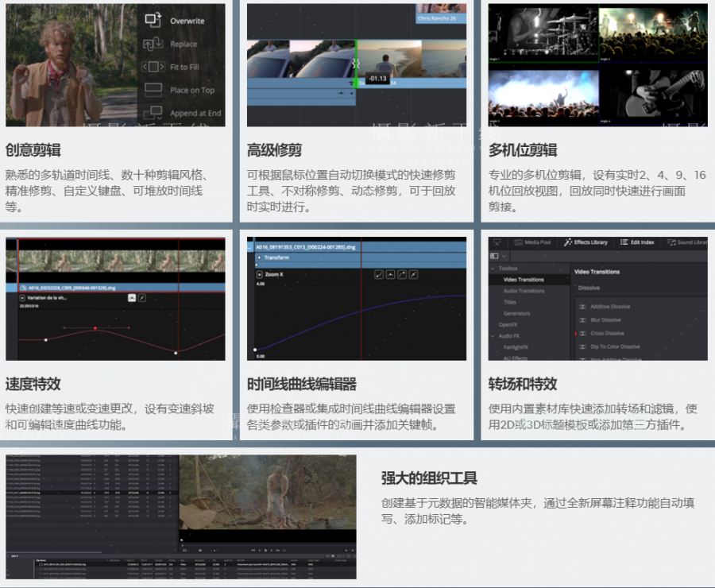Open the panel layout dropdown chevron

click(x=504, y=257)
